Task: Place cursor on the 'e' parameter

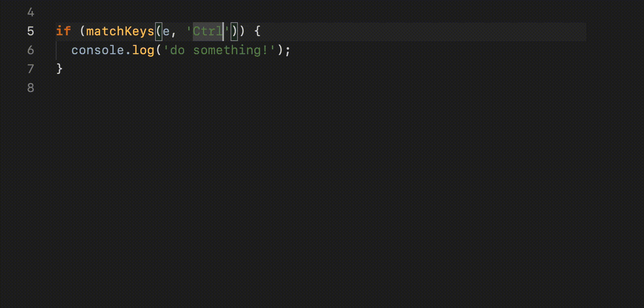Action: 166,31
